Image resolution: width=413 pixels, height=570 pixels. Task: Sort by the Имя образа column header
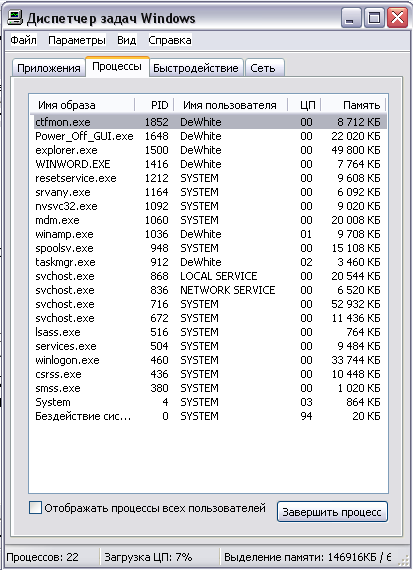tap(82, 105)
